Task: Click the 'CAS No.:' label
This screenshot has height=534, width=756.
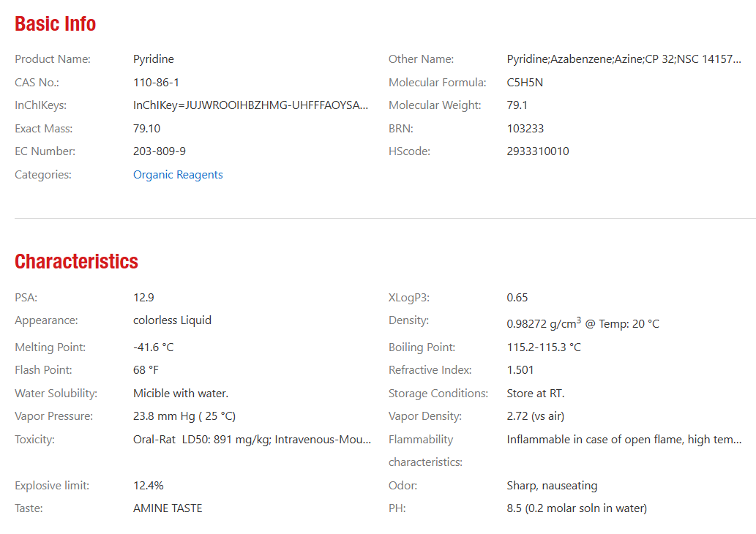Action: tap(37, 83)
